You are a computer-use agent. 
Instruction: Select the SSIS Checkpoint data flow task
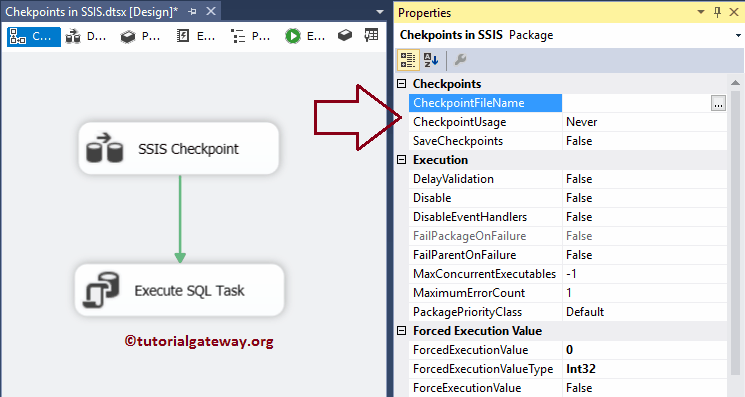[x=179, y=149]
